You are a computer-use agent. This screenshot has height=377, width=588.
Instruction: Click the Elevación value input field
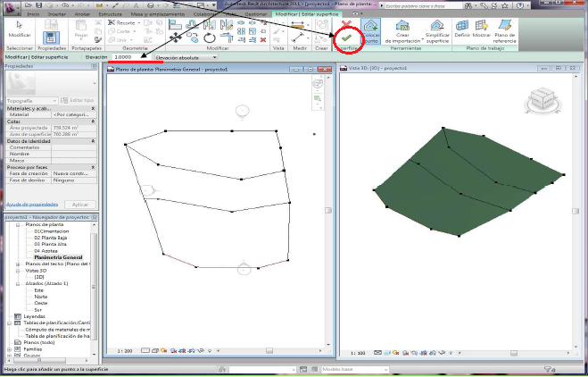[x=131, y=57]
